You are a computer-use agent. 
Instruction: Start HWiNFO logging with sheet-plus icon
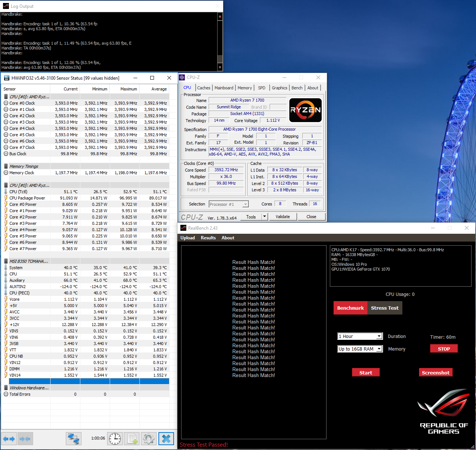(x=132, y=439)
